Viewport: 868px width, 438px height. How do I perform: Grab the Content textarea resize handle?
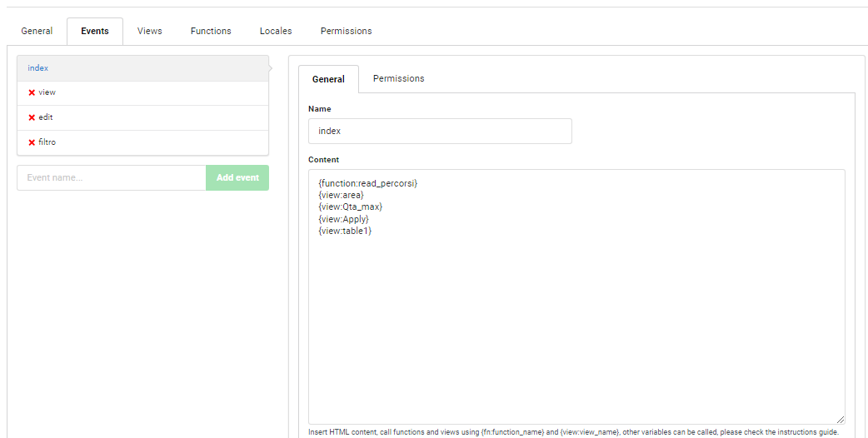841,420
